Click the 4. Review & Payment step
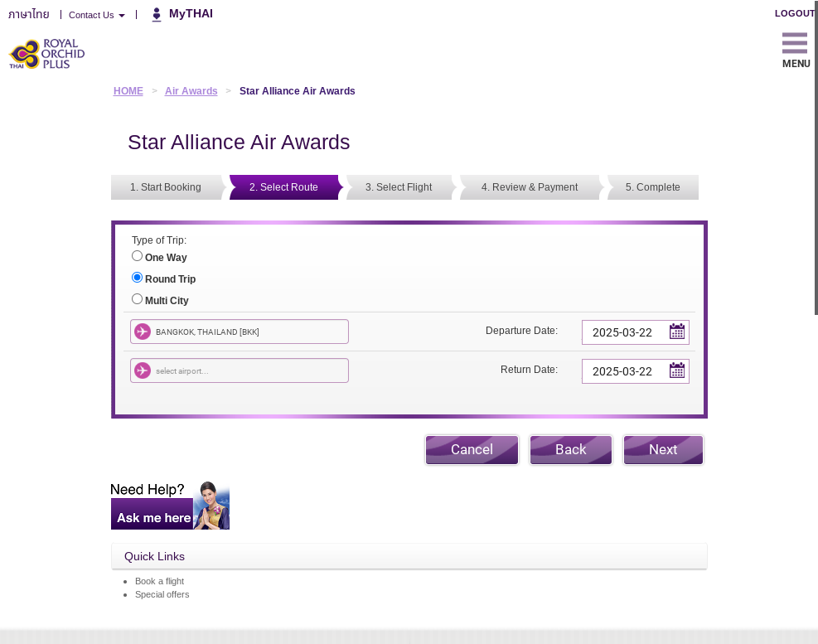The width and height of the screenshot is (818, 644). 530,187
